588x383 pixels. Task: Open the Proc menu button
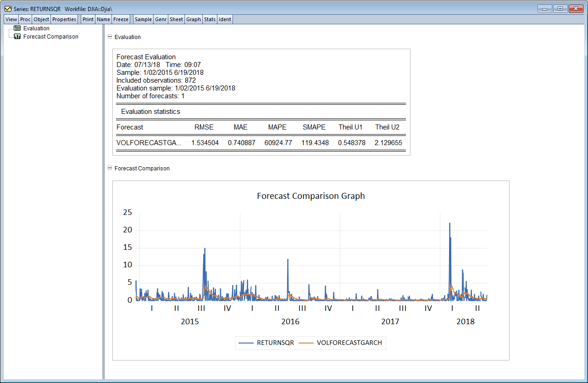tap(25, 19)
